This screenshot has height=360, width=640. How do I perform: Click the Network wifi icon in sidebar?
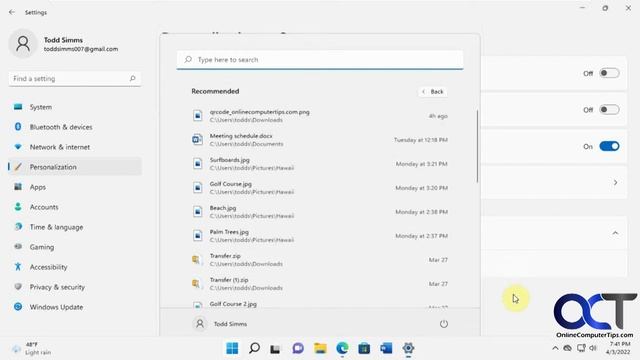point(18,147)
